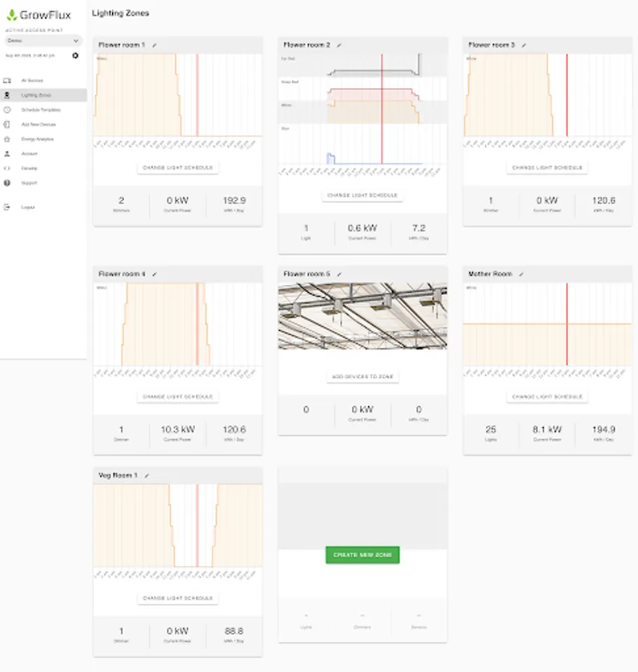Edit Mother Room name pencil icon
The image size is (638, 672).
click(x=521, y=274)
